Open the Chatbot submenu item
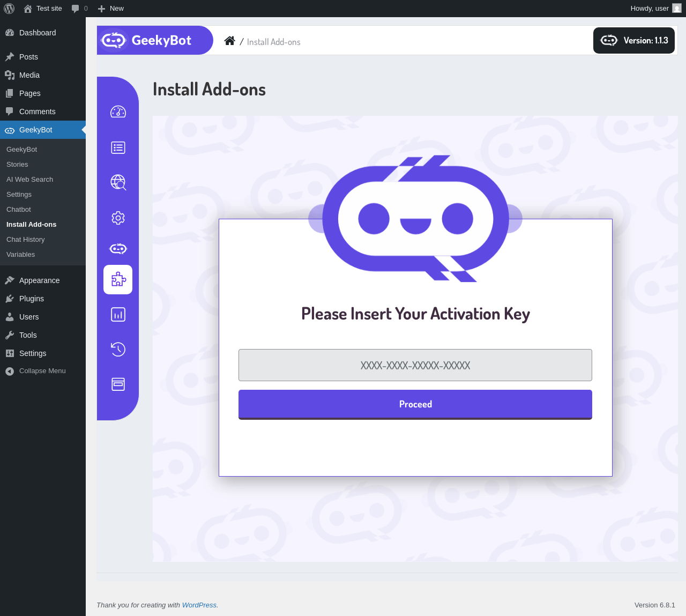This screenshot has height=616, width=686. coord(43,210)
